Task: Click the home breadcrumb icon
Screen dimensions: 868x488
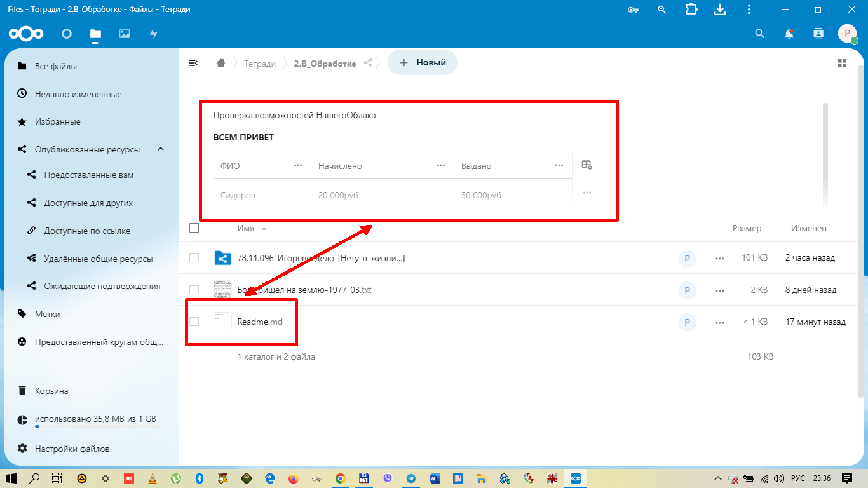Action: point(220,63)
